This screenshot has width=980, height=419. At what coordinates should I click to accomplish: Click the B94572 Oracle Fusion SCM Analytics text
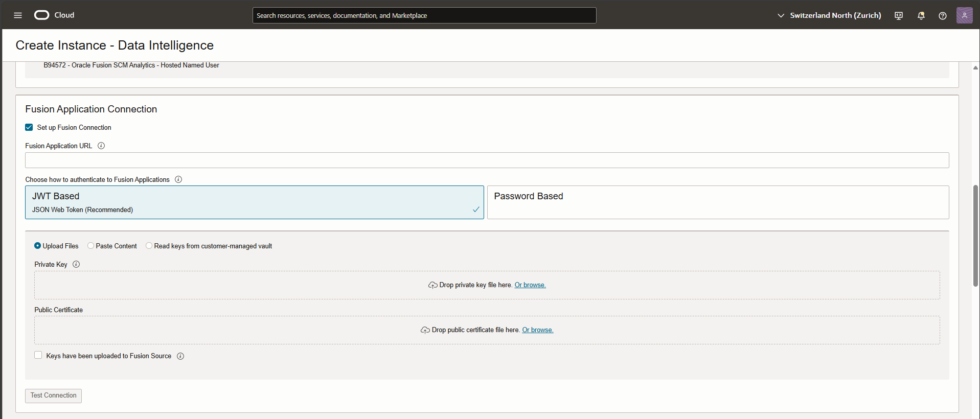131,65
